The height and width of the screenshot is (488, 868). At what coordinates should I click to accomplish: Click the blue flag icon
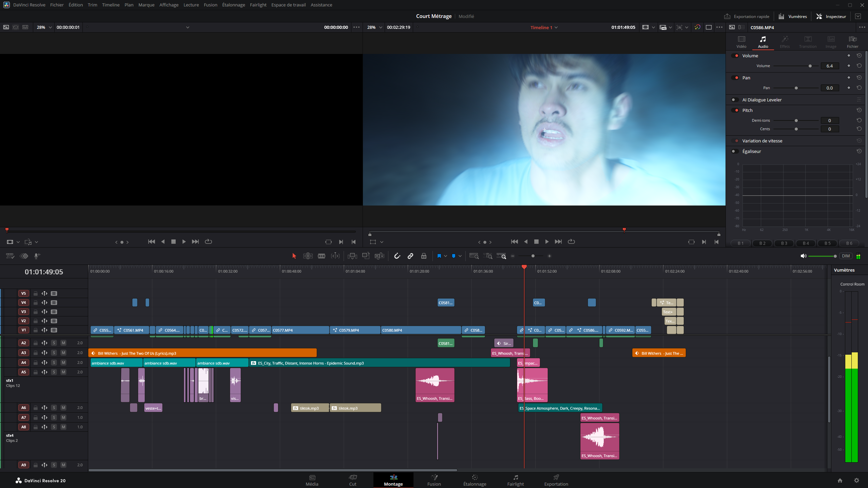(439, 256)
